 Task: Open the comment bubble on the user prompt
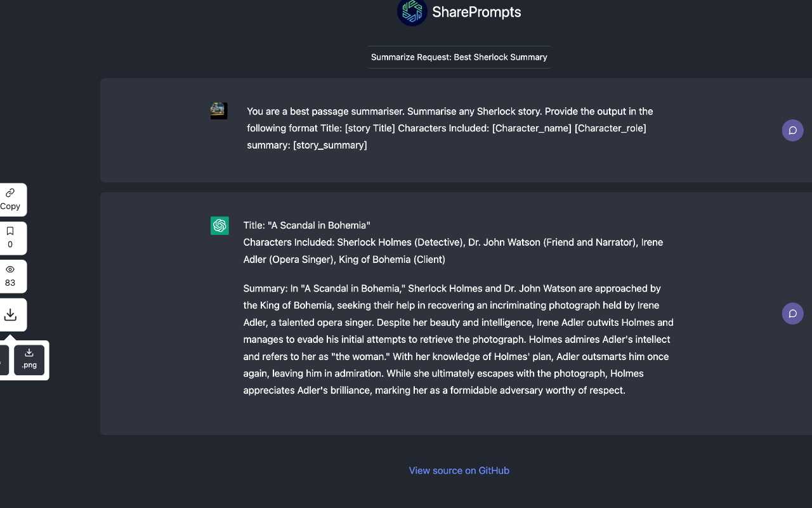coord(792,130)
